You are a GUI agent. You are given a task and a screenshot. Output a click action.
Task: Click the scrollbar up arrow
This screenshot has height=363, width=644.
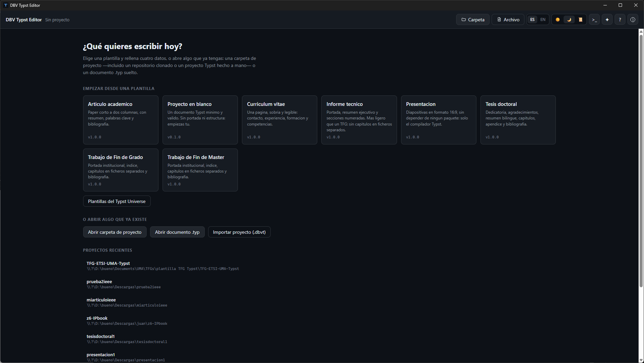pos(641,31)
